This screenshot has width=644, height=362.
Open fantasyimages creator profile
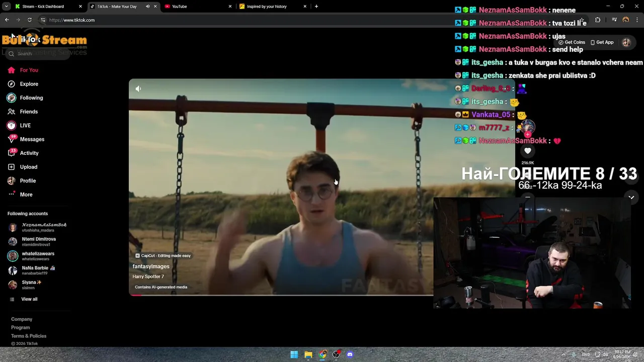click(x=151, y=266)
